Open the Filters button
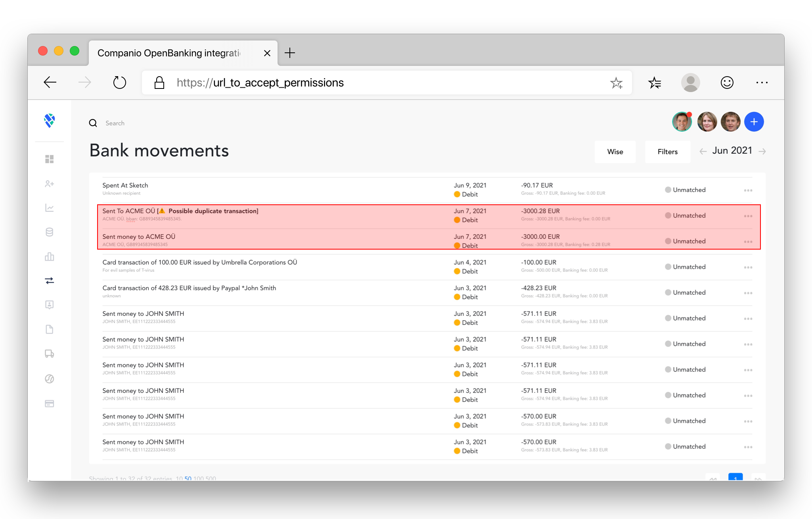This screenshot has height=519, width=812. [667, 152]
